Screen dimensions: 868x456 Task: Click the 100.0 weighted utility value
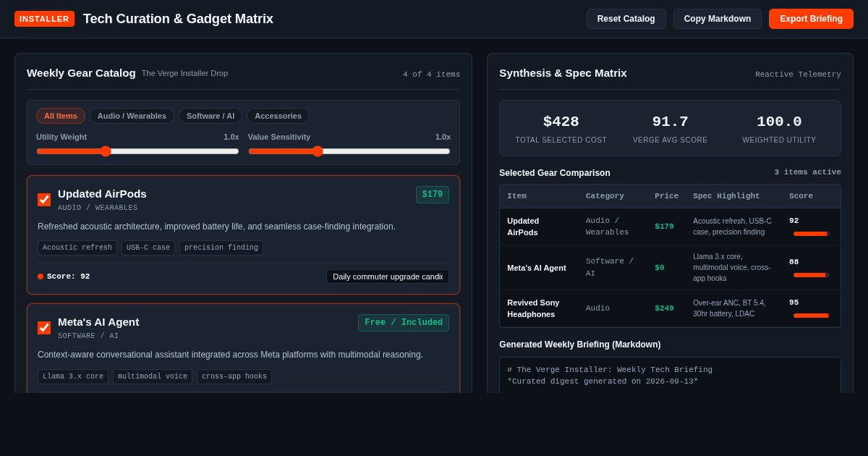coord(779,122)
